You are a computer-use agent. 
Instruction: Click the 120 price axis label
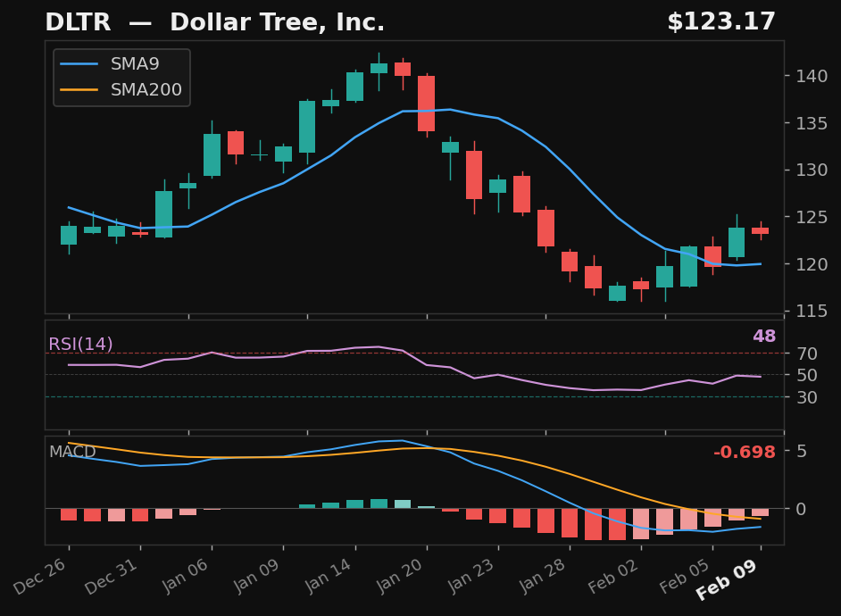pyautogui.click(x=812, y=263)
